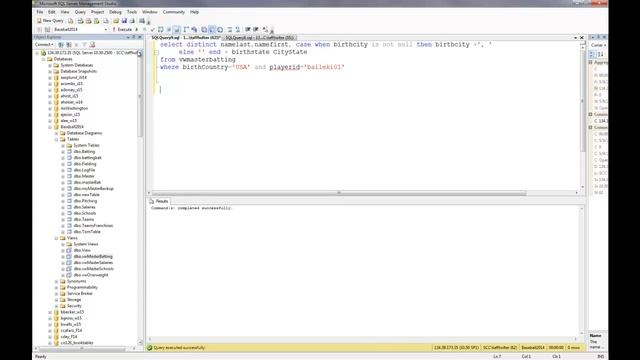Open the Connect dropdown in Object Explorer

pos(44,44)
